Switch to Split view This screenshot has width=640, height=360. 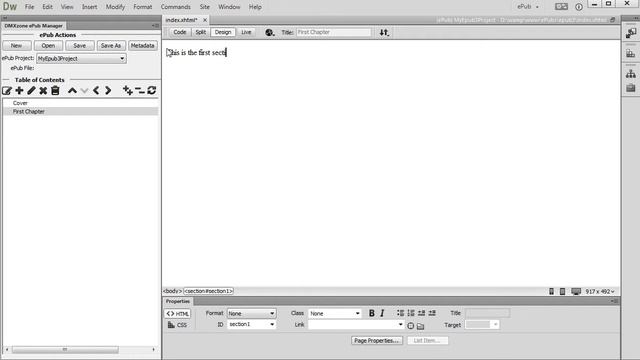pos(200,32)
